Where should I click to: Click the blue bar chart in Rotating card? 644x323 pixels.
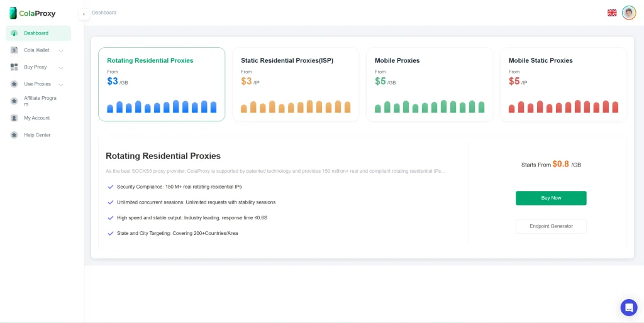162,106
